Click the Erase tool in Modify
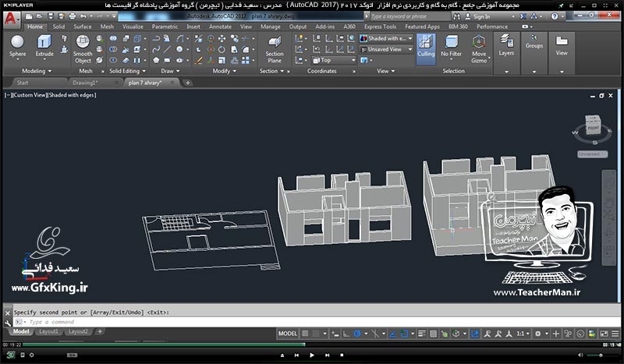Screen dimensions: 624x364 pyautogui.click(x=198, y=61)
